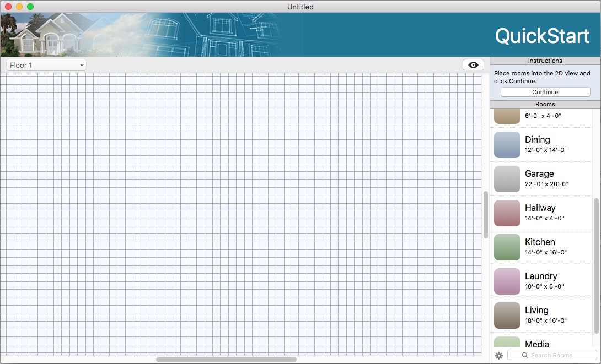The width and height of the screenshot is (601, 364).
Task: Click the Kitchen room name
Action: click(x=540, y=242)
